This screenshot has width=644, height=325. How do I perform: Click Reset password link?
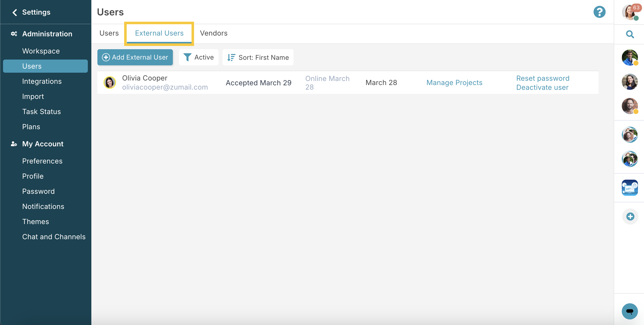click(543, 78)
